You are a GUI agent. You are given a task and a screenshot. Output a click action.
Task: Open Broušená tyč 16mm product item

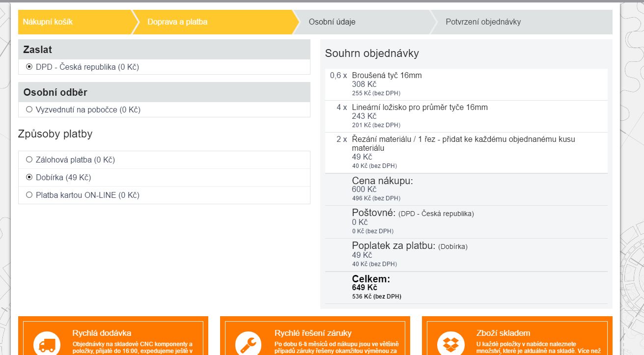[x=387, y=76]
